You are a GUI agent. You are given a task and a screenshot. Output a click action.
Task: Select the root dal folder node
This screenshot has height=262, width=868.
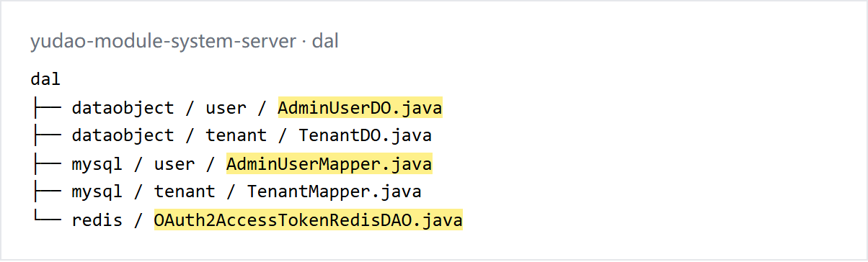click(45, 79)
